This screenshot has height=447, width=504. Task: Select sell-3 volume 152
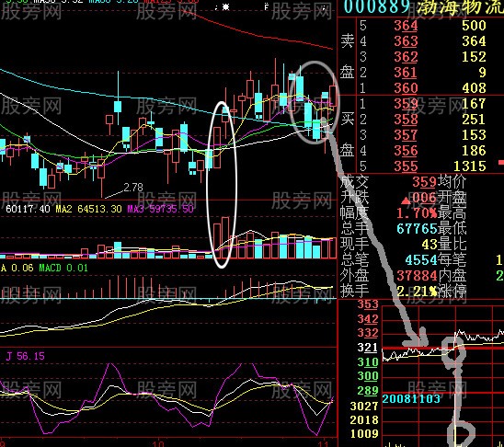[x=474, y=57]
